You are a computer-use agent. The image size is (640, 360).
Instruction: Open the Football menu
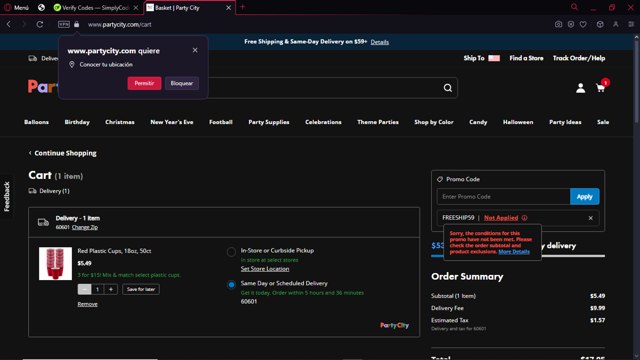(x=221, y=122)
